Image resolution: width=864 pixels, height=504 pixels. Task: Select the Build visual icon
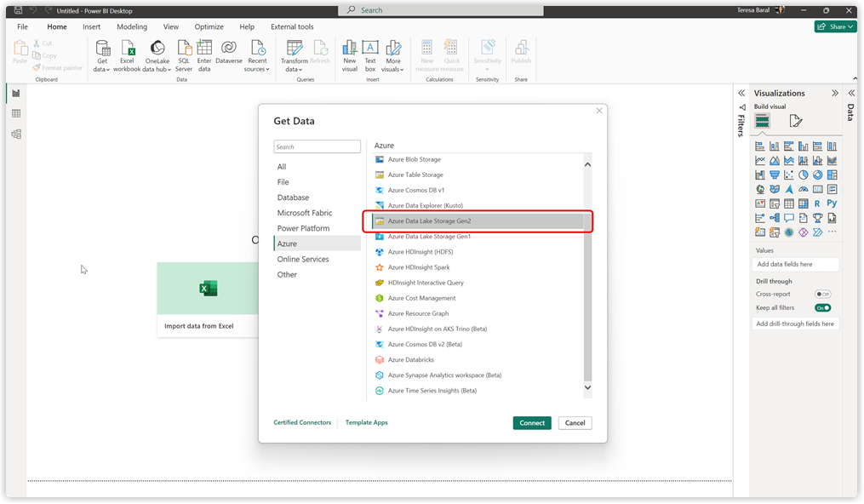pyautogui.click(x=762, y=121)
